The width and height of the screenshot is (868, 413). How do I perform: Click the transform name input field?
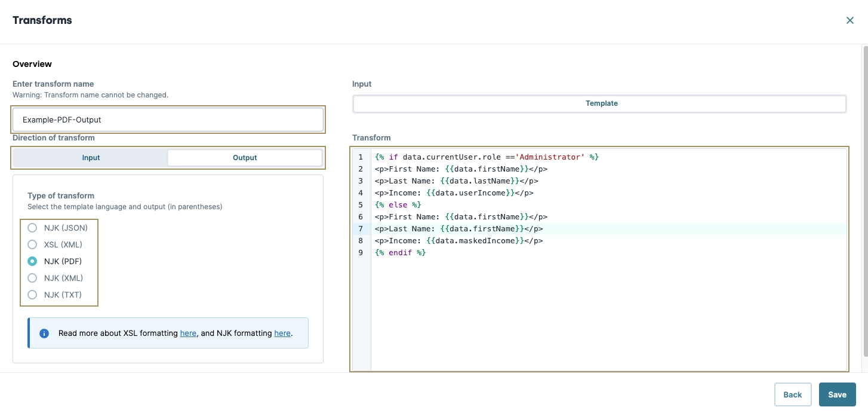[168, 120]
